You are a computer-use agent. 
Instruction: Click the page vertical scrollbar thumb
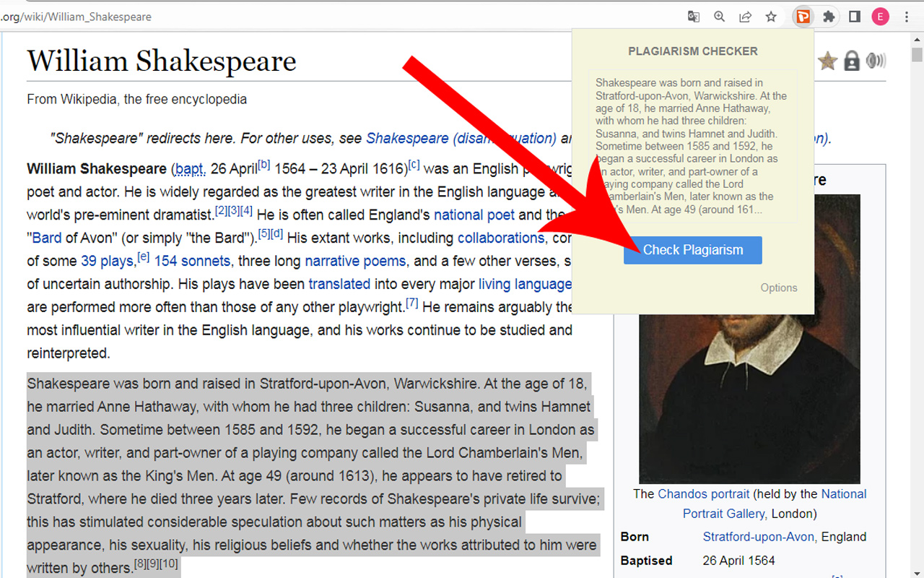[917, 55]
